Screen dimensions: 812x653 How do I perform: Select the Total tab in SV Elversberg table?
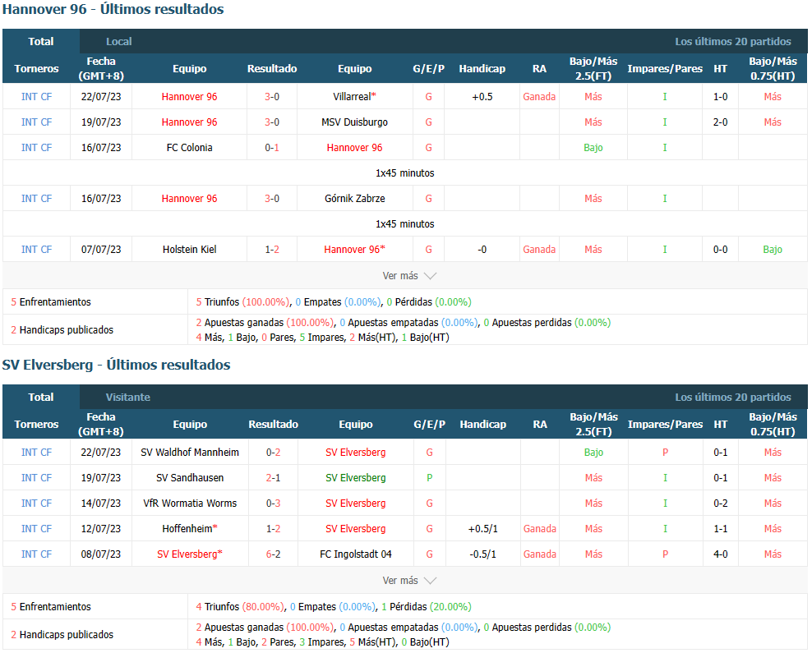coord(41,397)
